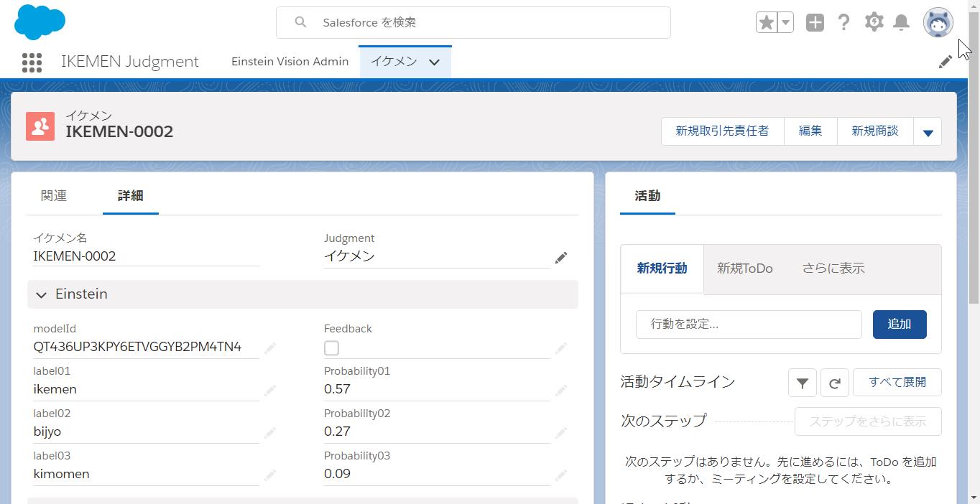
Task: Filter the activity timeline with funnel icon
Action: click(802, 383)
